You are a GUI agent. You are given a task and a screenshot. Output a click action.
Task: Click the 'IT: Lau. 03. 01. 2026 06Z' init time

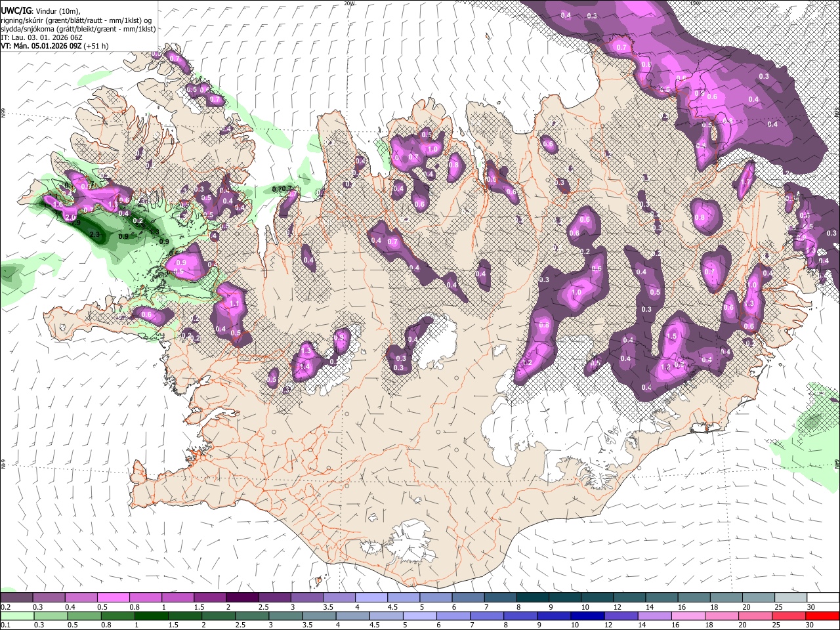pos(41,37)
